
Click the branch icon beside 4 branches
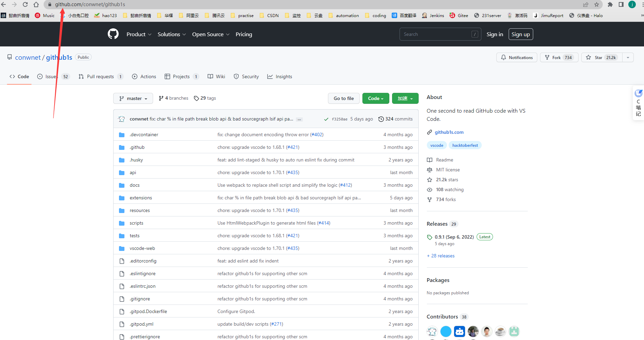pyautogui.click(x=161, y=98)
